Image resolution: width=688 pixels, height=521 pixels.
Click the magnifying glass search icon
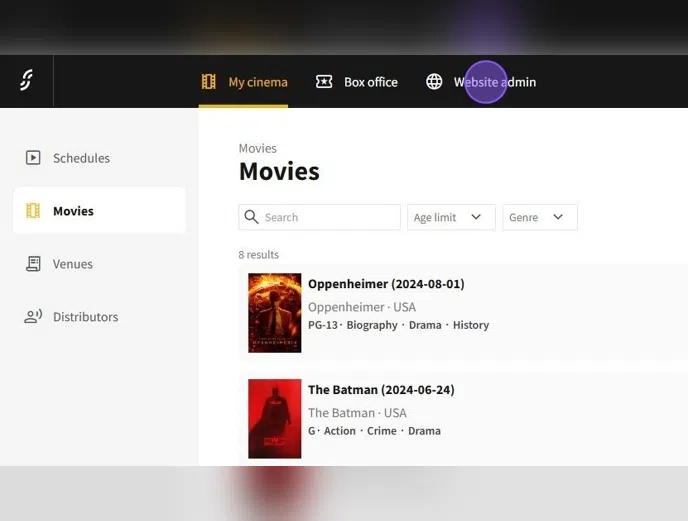(x=251, y=217)
